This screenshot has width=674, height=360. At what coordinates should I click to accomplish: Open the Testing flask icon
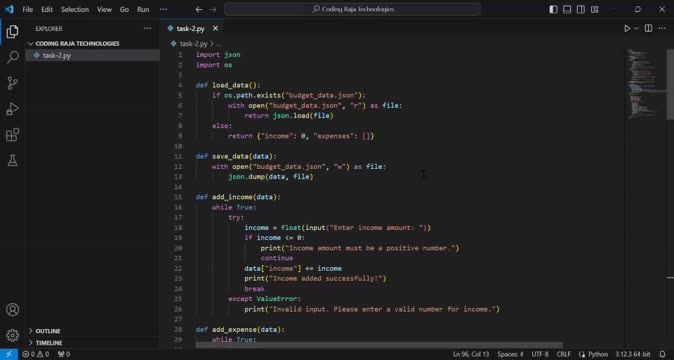12,160
